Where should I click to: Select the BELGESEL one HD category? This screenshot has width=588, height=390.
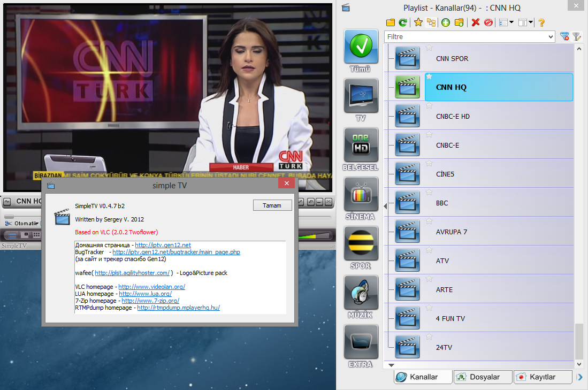coord(361,145)
